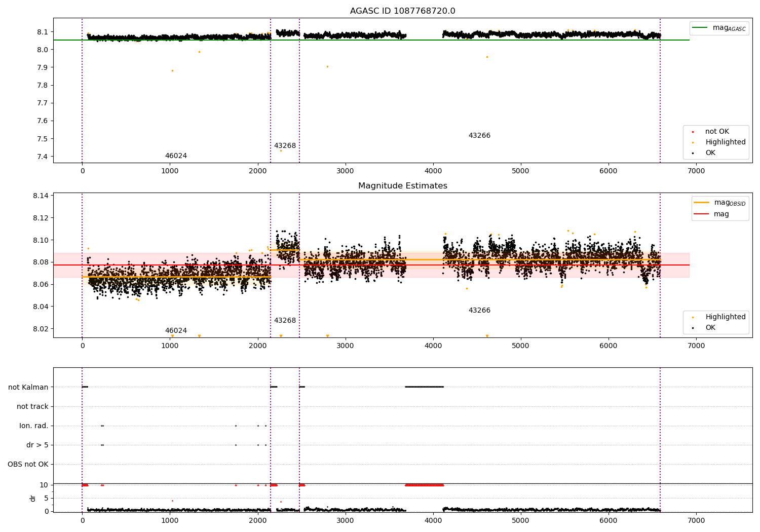Click the 'not OK' legend entry in top plot

pos(717,132)
